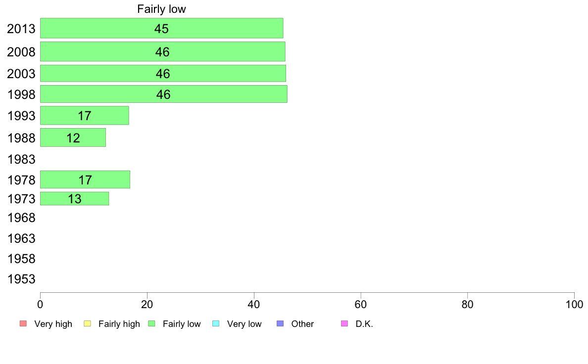
Task: Select the 2013 bar showing 45
Action: click(x=162, y=28)
